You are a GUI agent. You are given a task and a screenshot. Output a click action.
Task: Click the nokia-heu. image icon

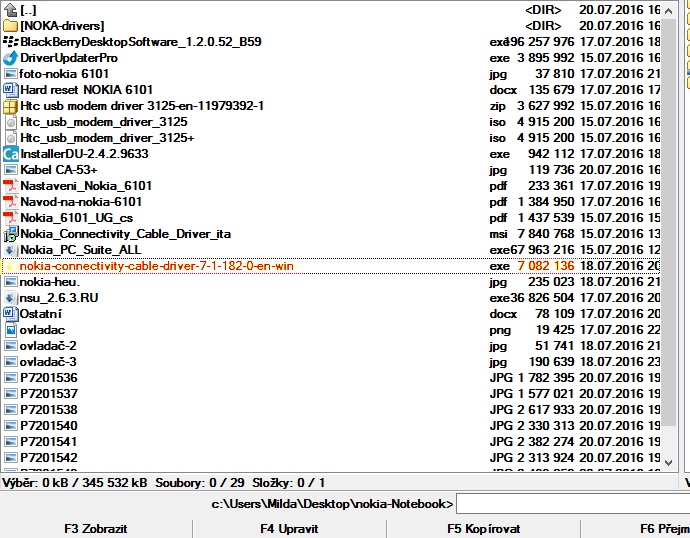10,282
